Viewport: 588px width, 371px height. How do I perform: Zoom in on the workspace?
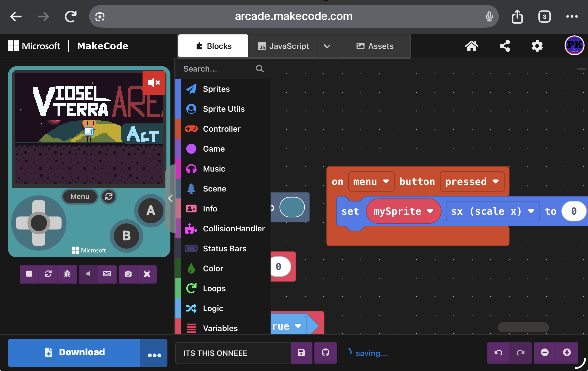click(567, 353)
